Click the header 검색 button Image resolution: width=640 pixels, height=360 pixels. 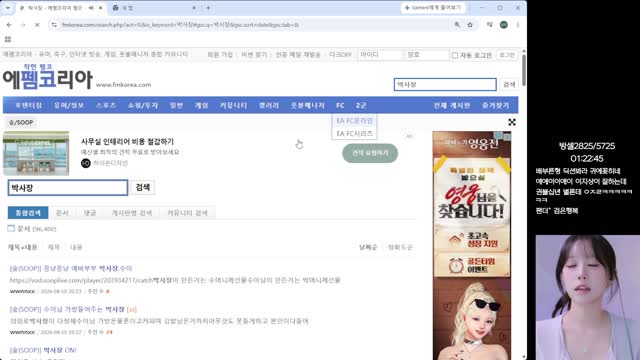coord(509,84)
